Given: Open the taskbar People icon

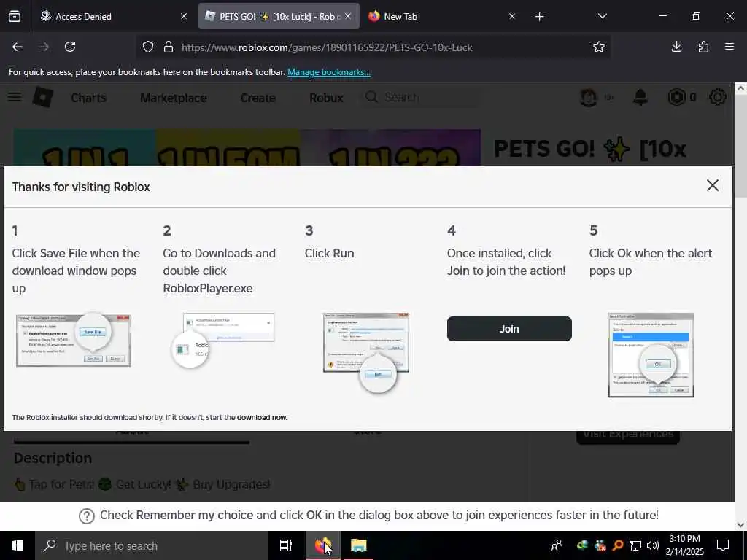Looking at the screenshot, I should (x=556, y=545).
